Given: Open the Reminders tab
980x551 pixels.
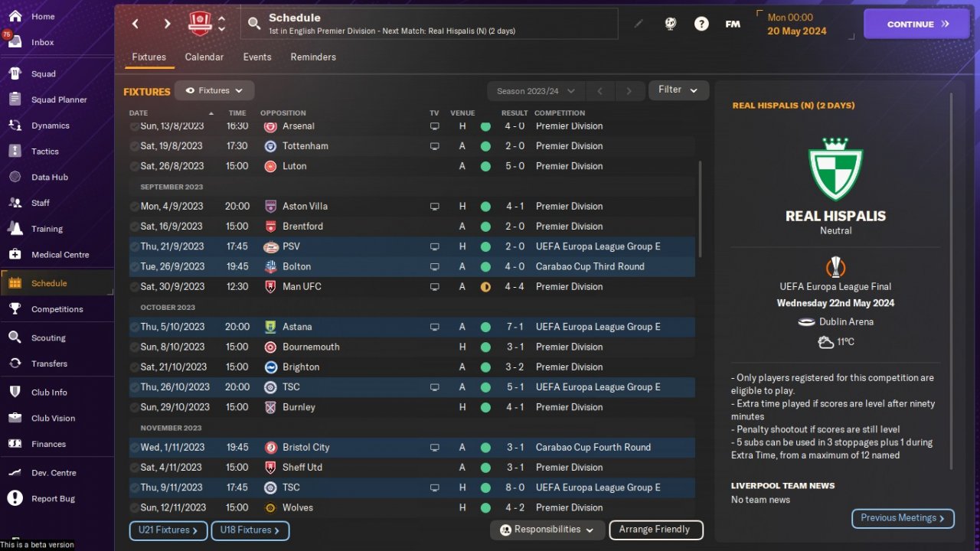Looking at the screenshot, I should (x=313, y=57).
